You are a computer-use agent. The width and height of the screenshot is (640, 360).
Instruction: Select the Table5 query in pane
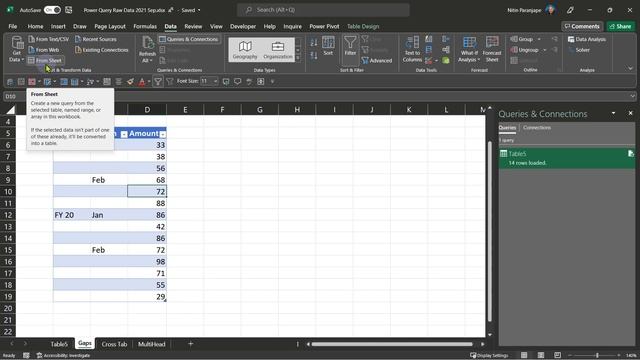567,158
